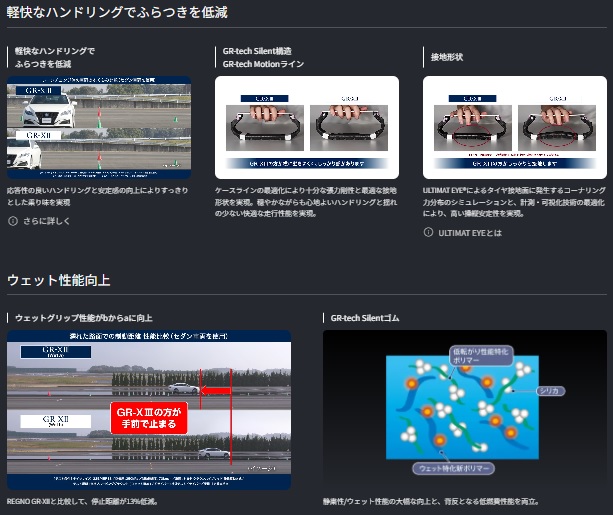This screenshot has height=515, width=613.
Task: Click the ウェット特化新ポリマー label
Action: pyautogui.click(x=453, y=468)
